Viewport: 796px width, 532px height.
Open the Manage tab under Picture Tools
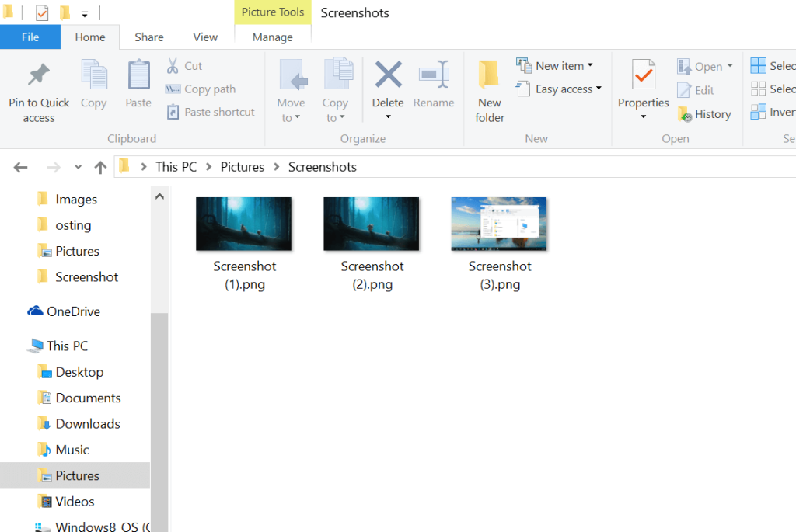(x=272, y=37)
